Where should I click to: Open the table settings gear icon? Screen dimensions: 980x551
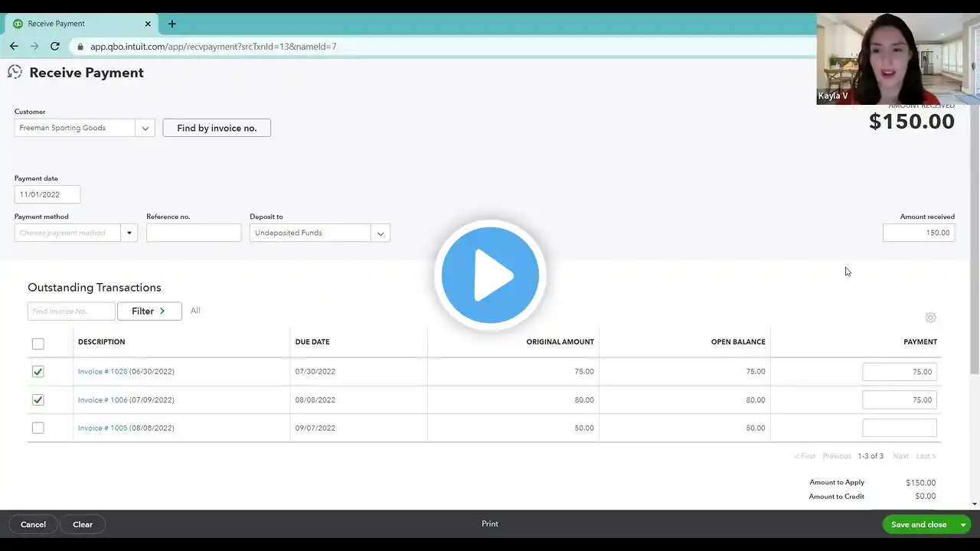tap(930, 318)
